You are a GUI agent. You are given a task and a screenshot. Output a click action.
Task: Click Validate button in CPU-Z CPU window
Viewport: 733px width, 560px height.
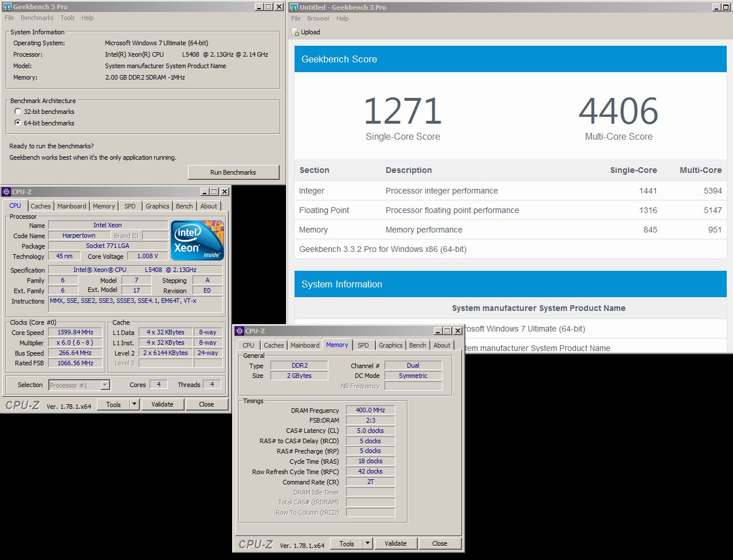tap(162, 404)
